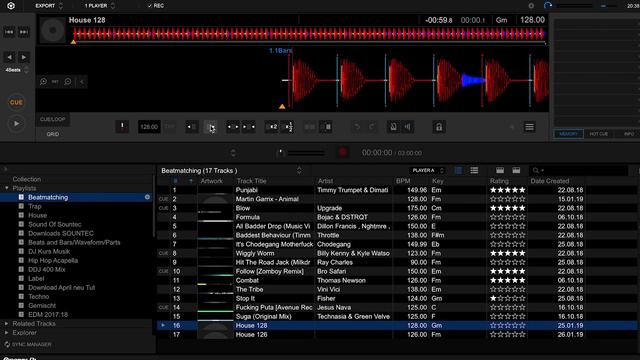Open Beatmatching playlist sync icon
Screen dimensions: 640x360
147,197
